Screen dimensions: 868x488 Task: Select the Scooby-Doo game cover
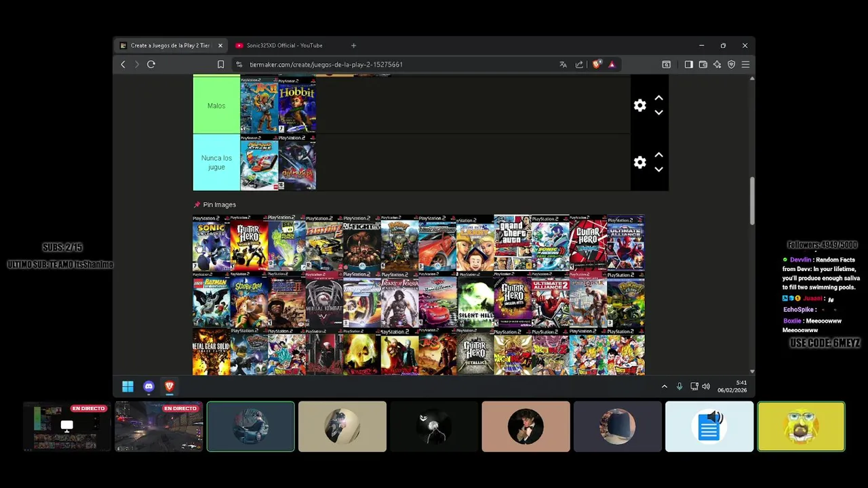point(249,300)
